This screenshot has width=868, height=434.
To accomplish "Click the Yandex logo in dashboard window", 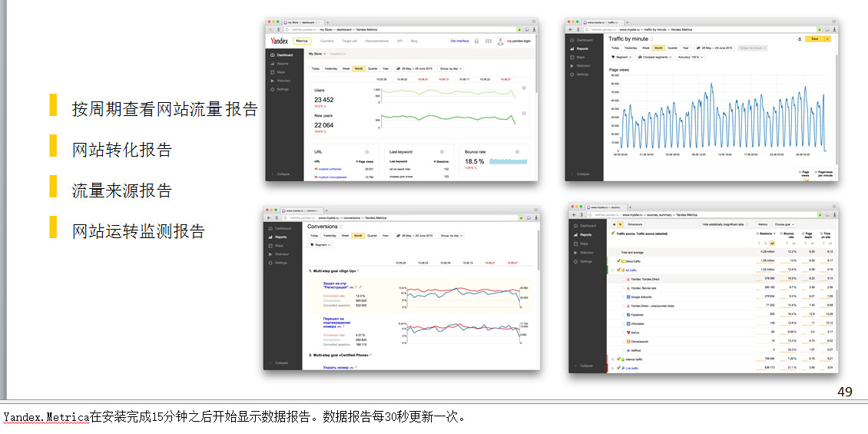I will [x=279, y=41].
